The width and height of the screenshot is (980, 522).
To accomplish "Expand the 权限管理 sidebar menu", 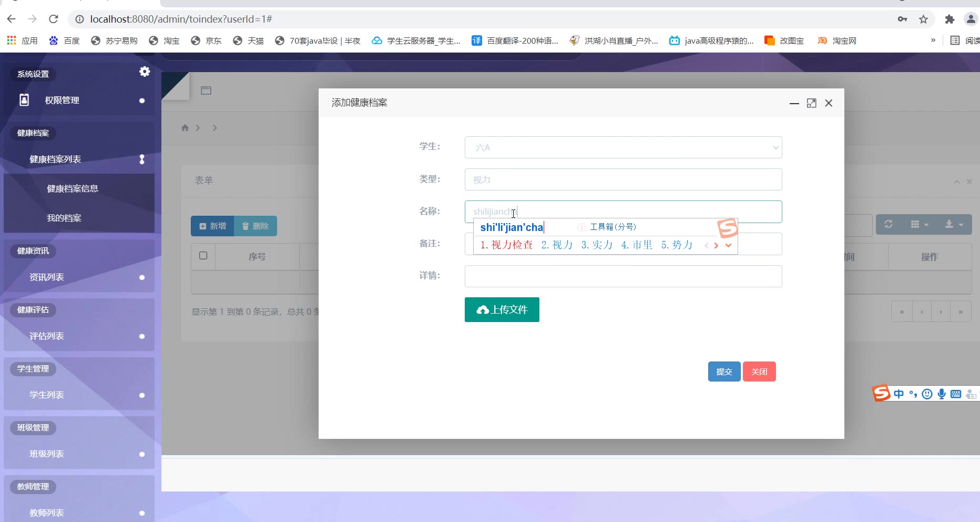I will click(62, 100).
